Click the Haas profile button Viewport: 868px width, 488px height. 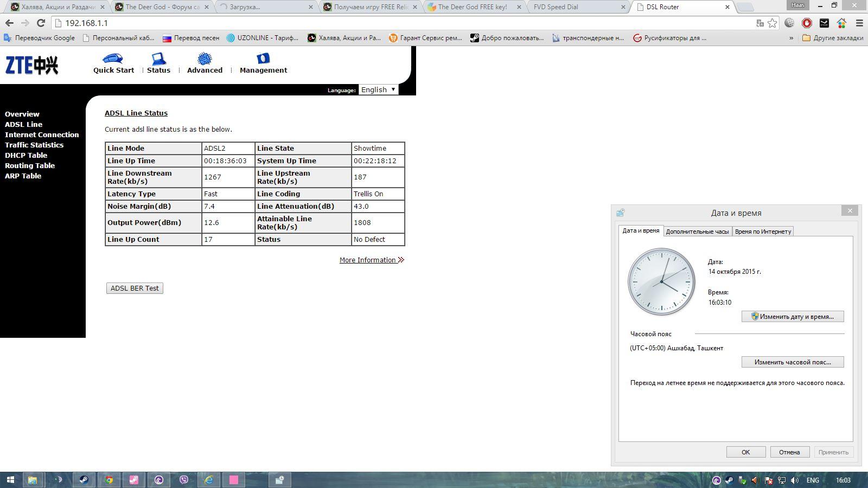[797, 5]
